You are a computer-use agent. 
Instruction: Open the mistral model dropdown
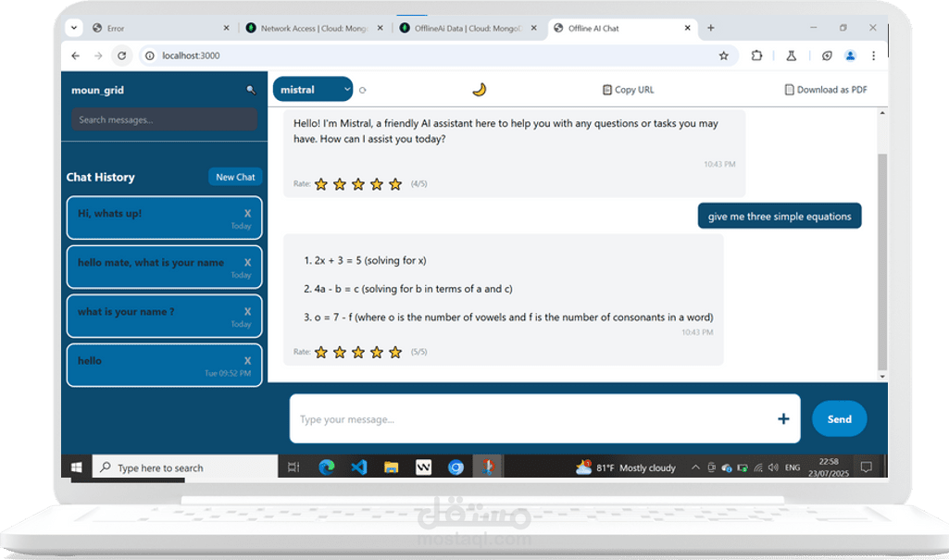pyautogui.click(x=313, y=90)
